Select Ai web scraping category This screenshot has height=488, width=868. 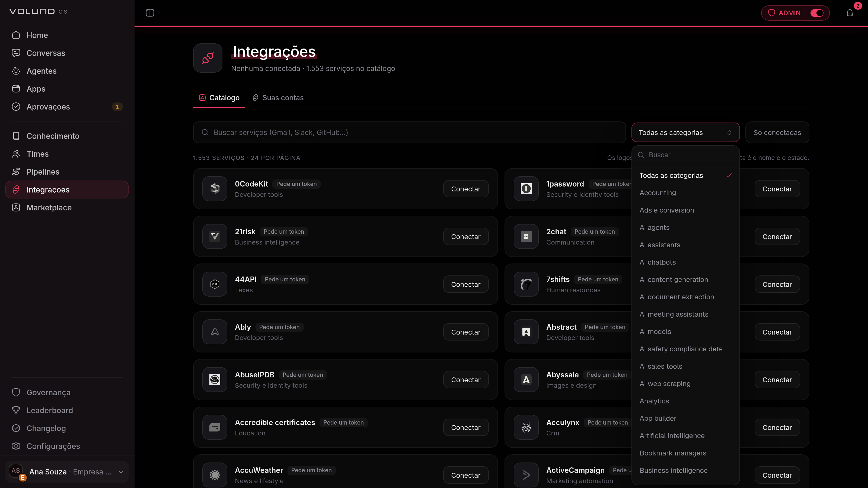tap(685, 384)
